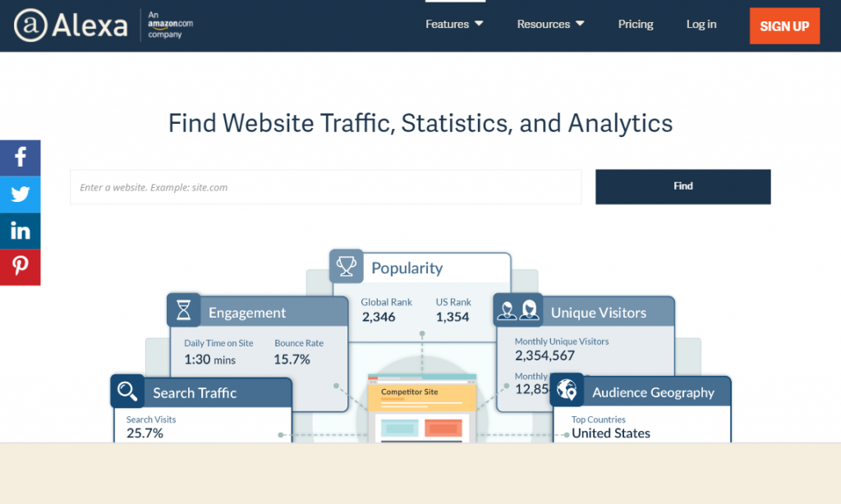Open the Log in page
The width and height of the screenshot is (841, 504).
click(x=701, y=24)
